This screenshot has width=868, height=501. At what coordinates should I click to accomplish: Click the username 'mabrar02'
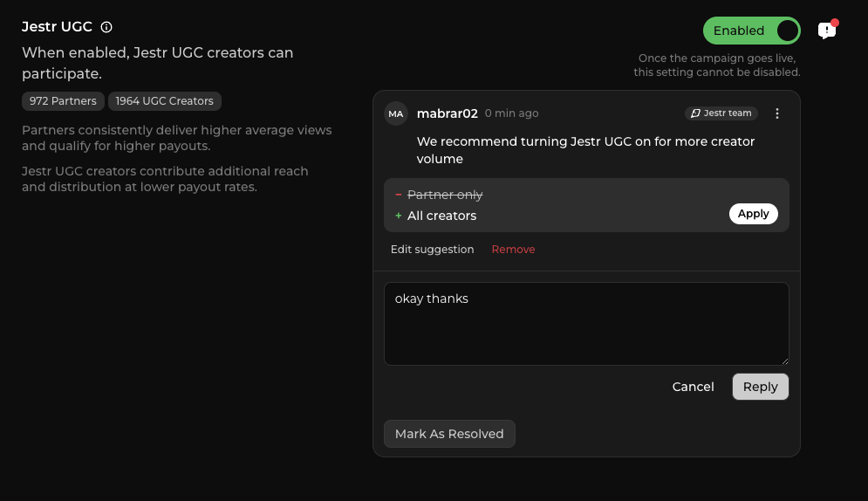(448, 113)
